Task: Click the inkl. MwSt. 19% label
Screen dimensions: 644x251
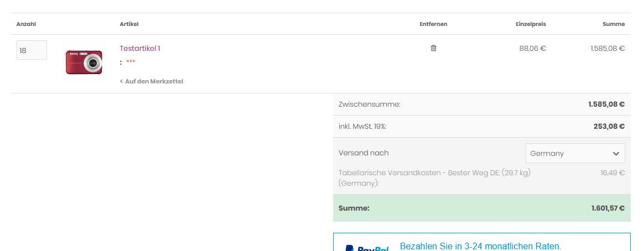Action: click(x=362, y=126)
